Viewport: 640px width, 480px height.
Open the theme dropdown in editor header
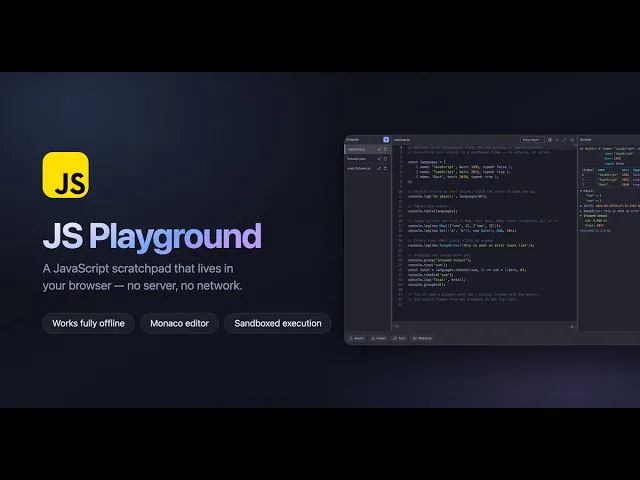(532, 140)
